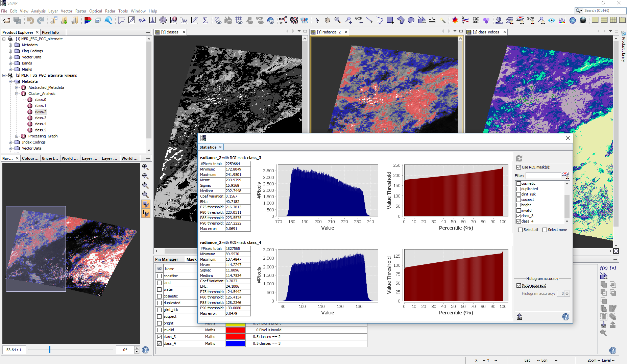
Task: Click f(x) mask expression icon
Action: click(603, 268)
